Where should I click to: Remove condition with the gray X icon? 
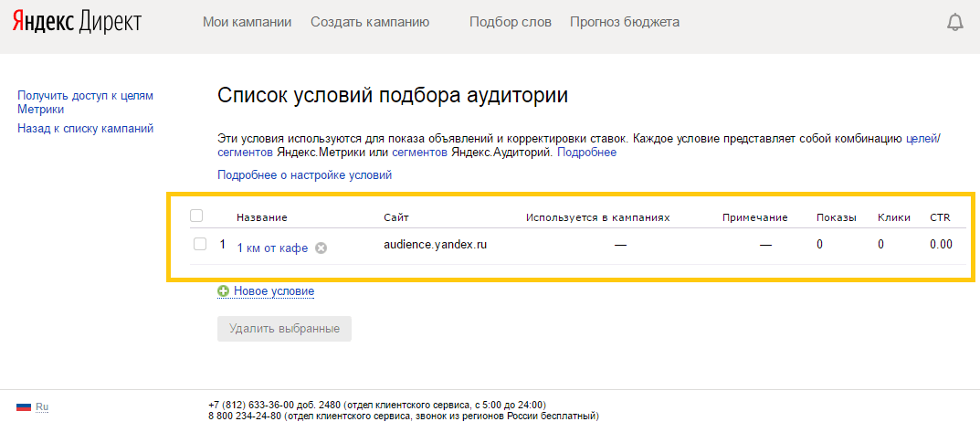[x=321, y=248]
